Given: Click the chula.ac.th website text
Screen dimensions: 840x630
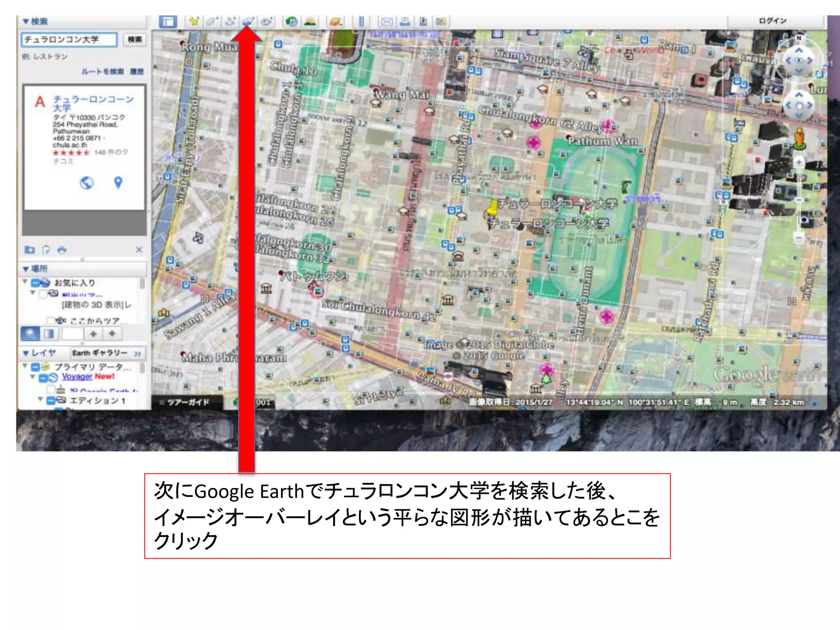Looking at the screenshot, I should coord(70,145).
